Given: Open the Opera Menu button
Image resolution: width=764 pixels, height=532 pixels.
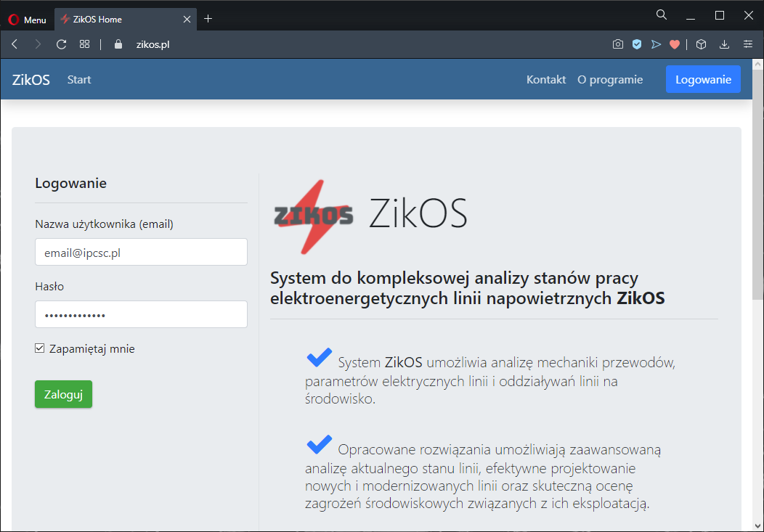Looking at the screenshot, I should 27,20.
